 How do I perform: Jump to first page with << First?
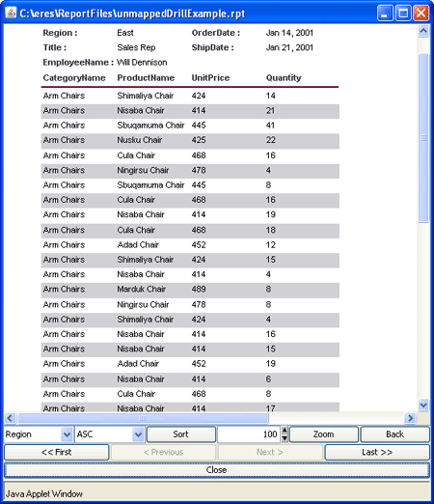pyautogui.click(x=57, y=452)
